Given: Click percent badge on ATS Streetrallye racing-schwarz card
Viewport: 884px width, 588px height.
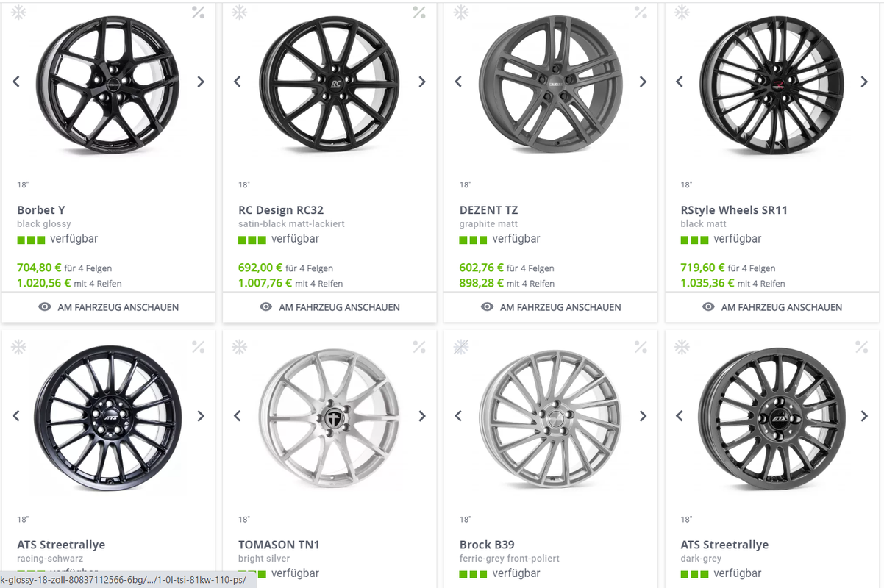Looking at the screenshot, I should (x=198, y=346).
